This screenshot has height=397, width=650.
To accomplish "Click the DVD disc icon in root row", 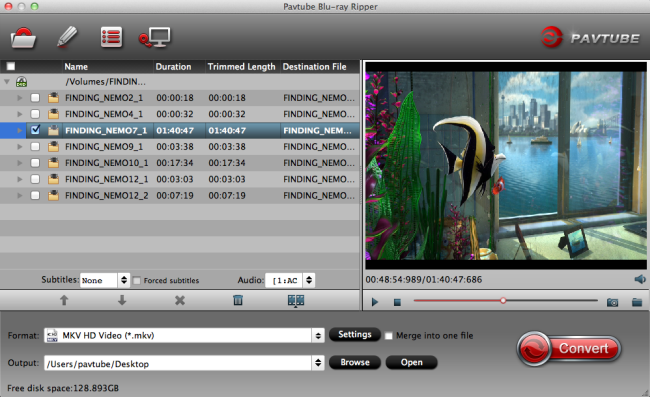I will click(x=22, y=82).
